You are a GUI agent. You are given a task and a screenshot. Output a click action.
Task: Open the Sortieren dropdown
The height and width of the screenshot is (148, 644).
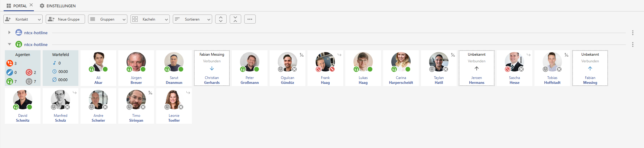click(192, 19)
